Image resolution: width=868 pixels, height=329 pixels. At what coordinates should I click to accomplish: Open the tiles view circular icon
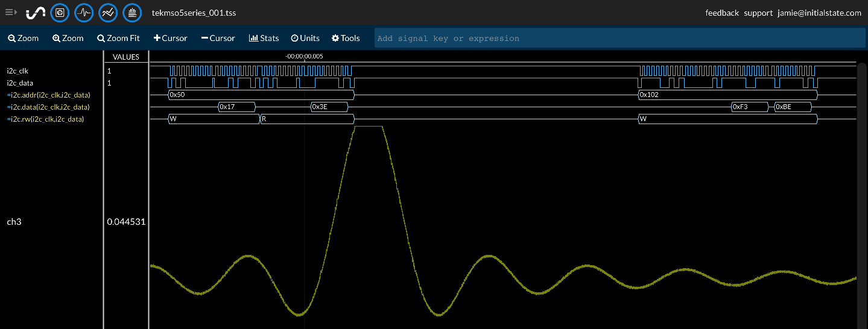click(60, 12)
